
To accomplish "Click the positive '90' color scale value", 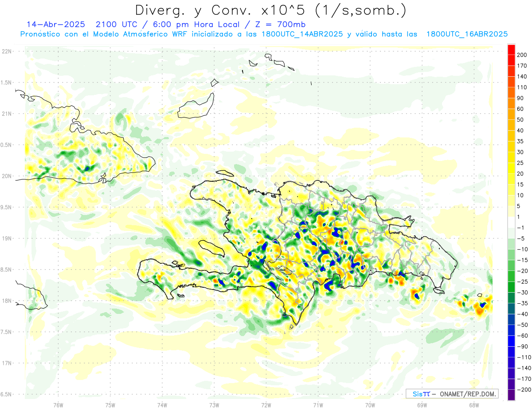I will click(520, 98).
